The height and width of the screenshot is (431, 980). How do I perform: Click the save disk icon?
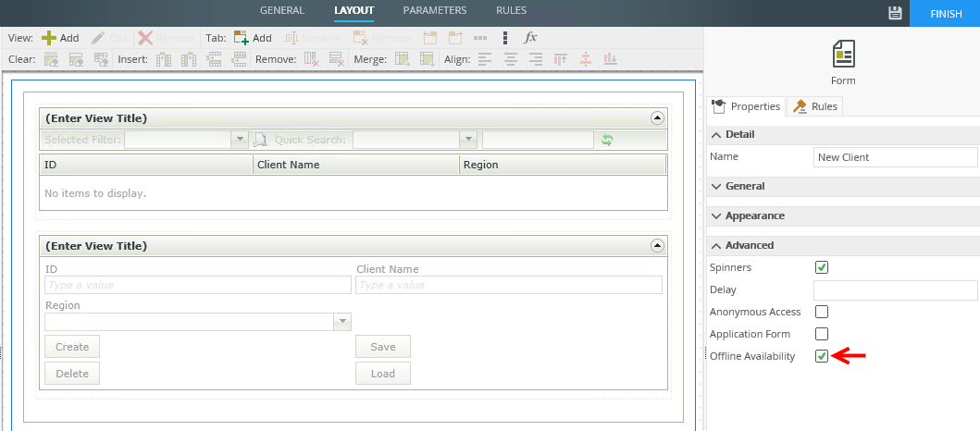click(894, 13)
